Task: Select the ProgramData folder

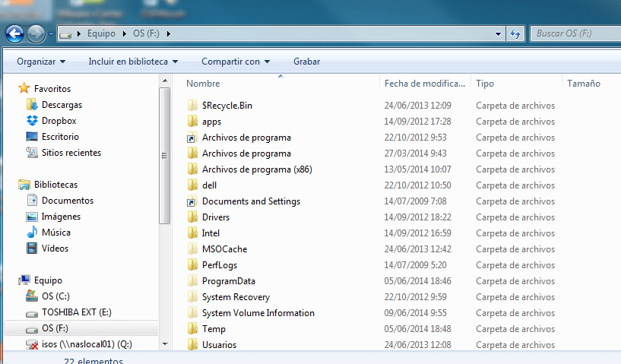Action: [x=229, y=281]
